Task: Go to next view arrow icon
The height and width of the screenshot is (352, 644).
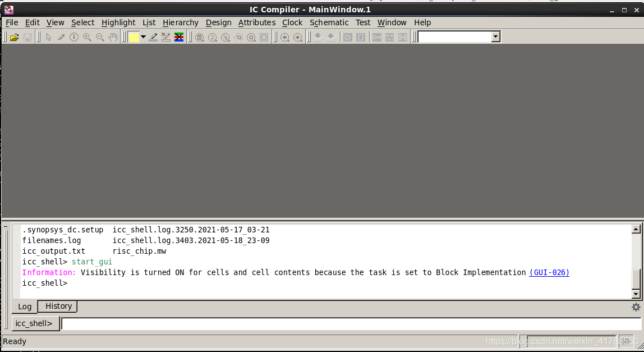Action: point(298,38)
